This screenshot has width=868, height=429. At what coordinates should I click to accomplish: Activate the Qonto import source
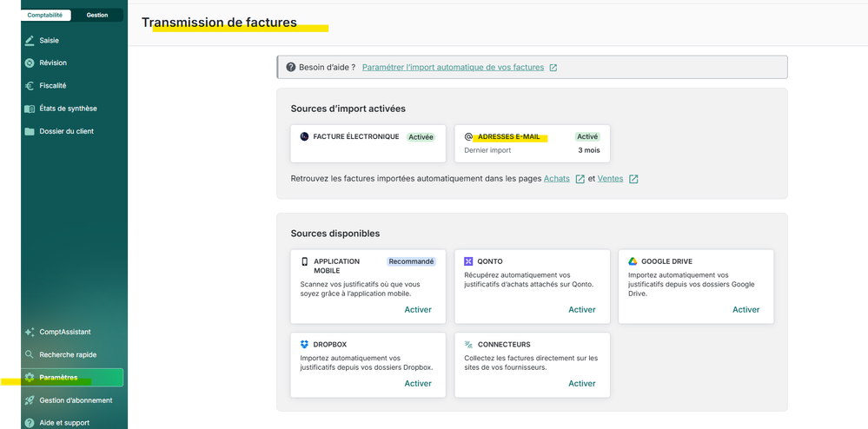tap(581, 309)
